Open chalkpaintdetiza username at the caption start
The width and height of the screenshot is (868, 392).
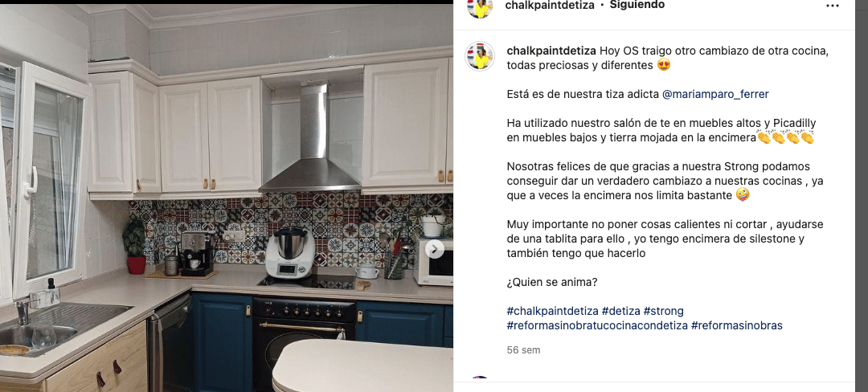tap(551, 51)
